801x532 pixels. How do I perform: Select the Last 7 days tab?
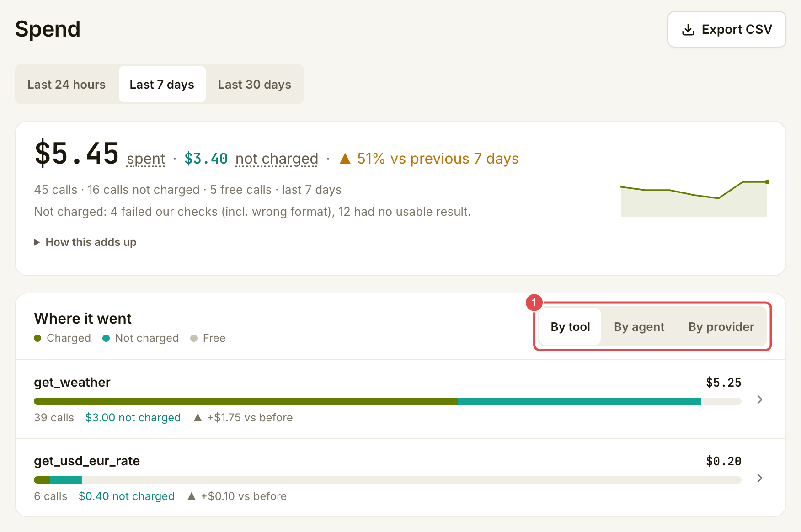pos(162,85)
